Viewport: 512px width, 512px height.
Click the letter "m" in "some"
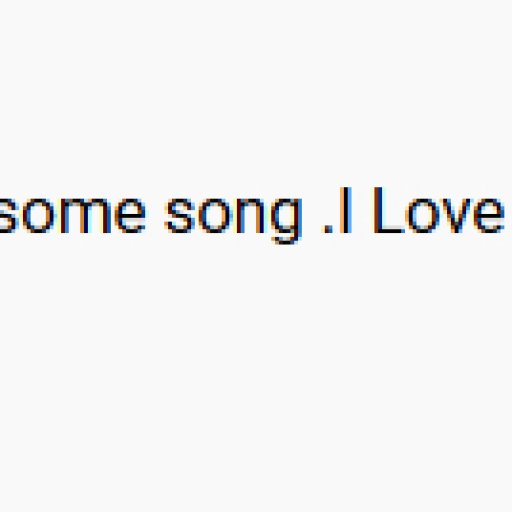[x=85, y=215]
